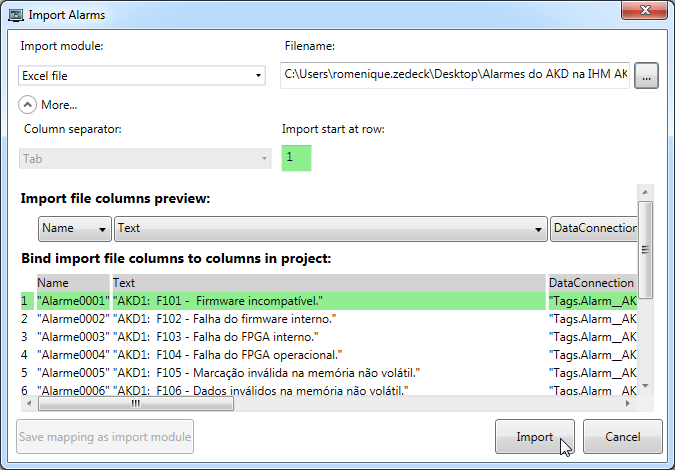Click text "F102 - Falha do firmware interno."
Screen dimensions: 675x470
pyautogui.click(x=246, y=319)
